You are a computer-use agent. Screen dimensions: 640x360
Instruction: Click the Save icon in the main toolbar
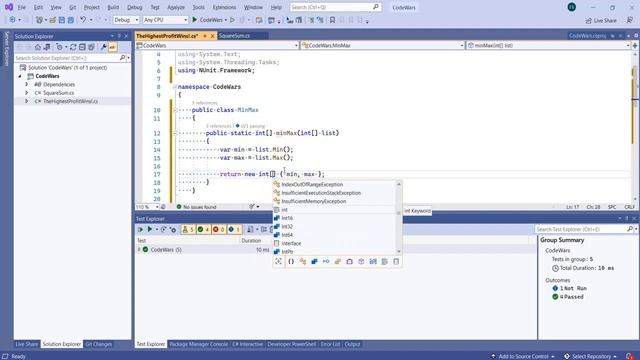tap(62, 20)
